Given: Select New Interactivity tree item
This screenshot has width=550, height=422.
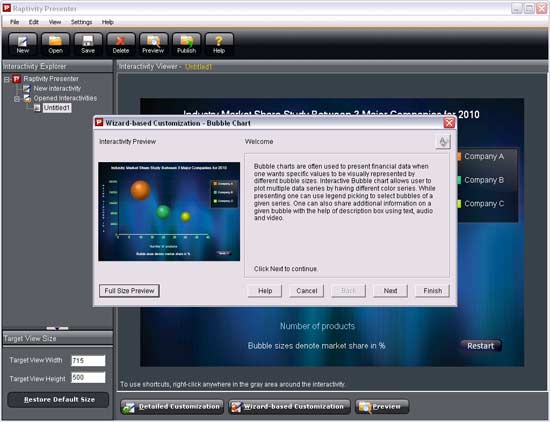Looking at the screenshot, I should click(x=57, y=88).
